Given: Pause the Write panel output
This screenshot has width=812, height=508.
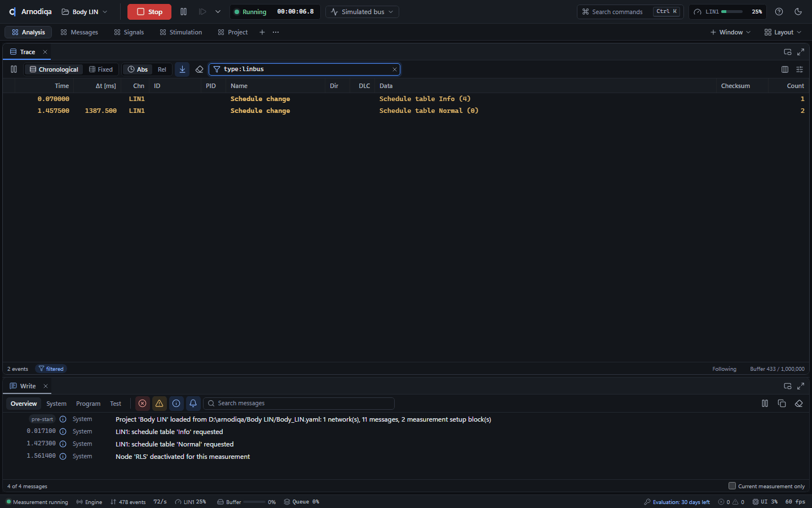Looking at the screenshot, I should (x=765, y=404).
